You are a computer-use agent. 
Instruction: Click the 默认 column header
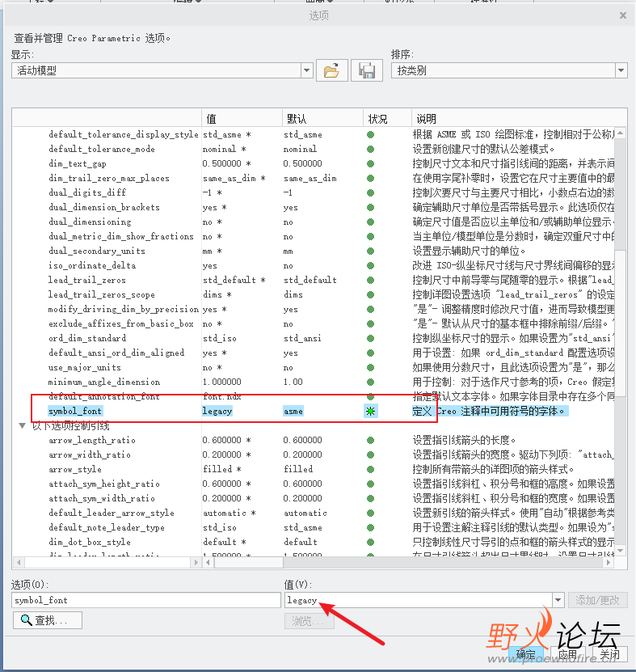322,119
